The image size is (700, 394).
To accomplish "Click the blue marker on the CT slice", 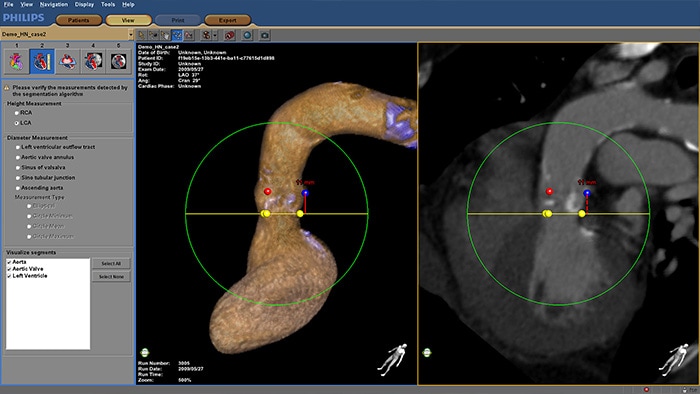I will pos(587,193).
